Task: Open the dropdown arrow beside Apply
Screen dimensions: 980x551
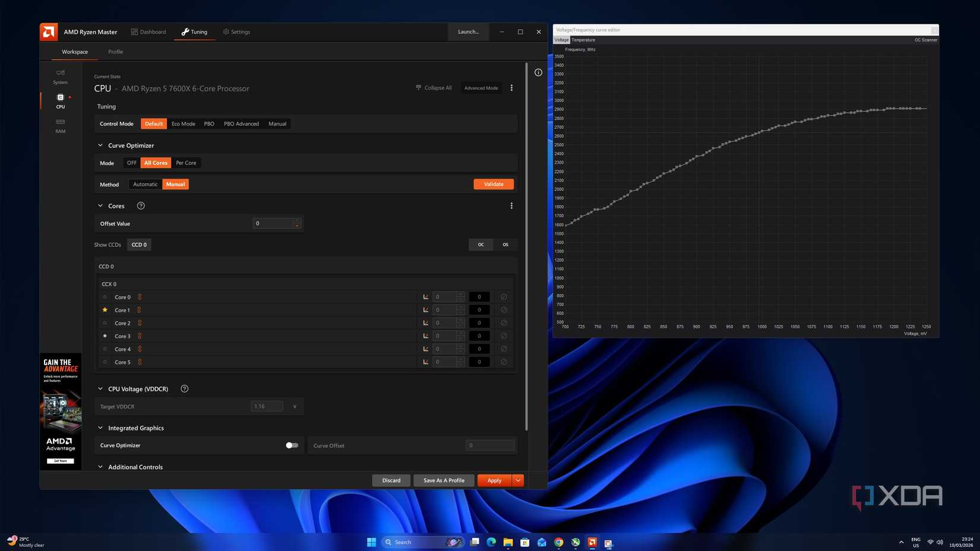Action: 518,480
